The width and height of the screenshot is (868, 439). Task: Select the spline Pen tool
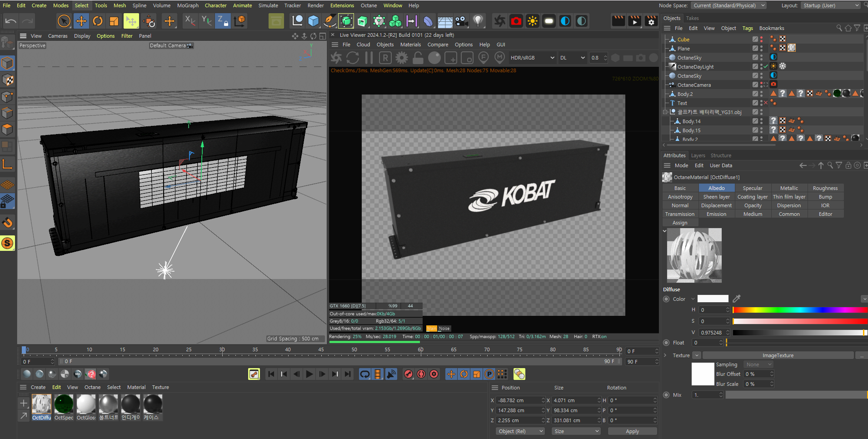(330, 21)
